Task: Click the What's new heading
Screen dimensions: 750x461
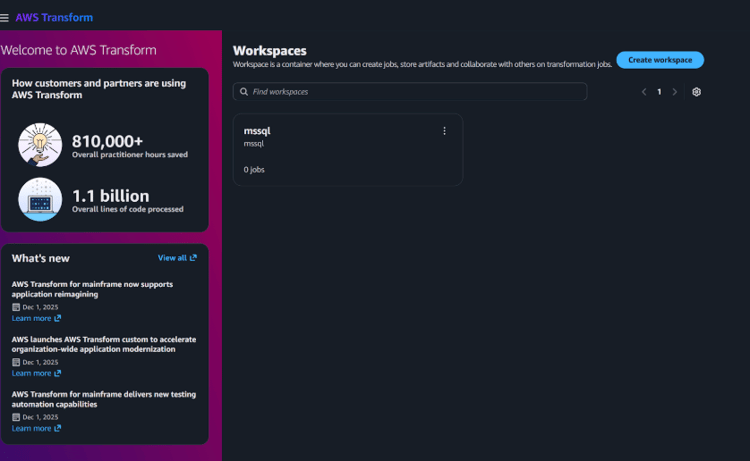Action: (41, 259)
